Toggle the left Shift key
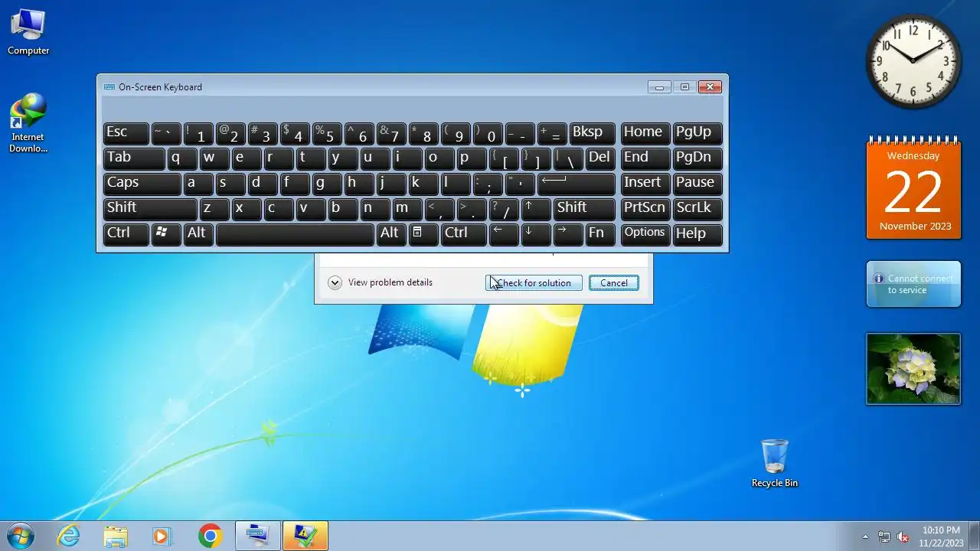 tap(150, 209)
